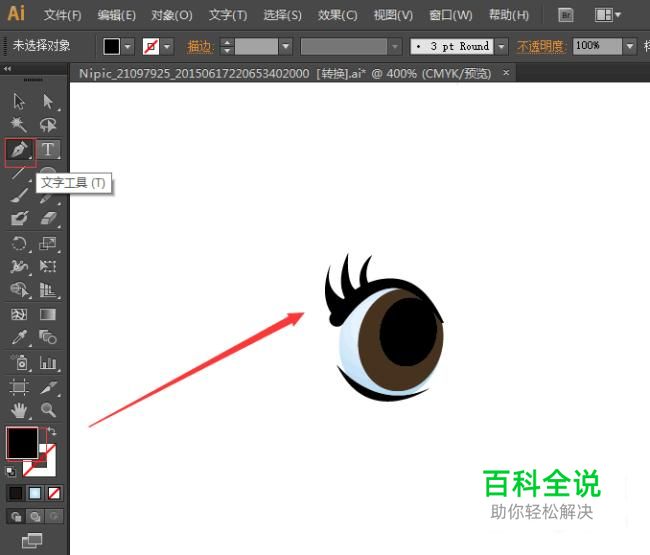Click the opacity 100% field

point(597,46)
